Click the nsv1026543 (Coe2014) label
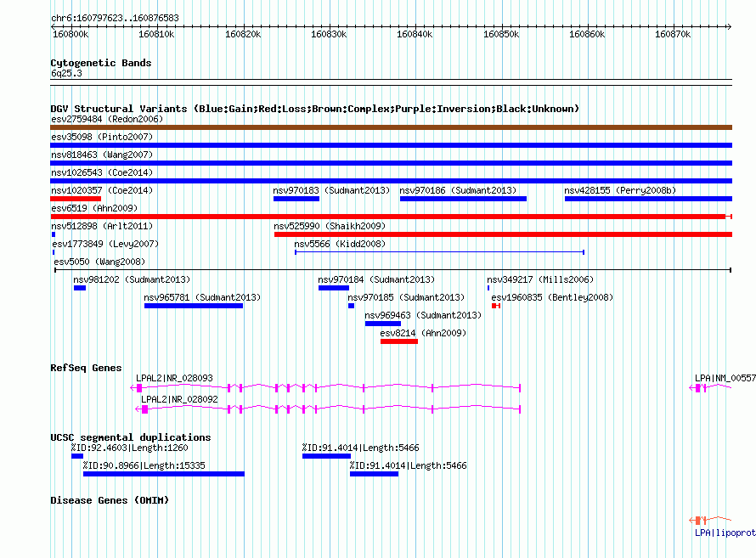Viewport: 756px width, 558px height. [102, 172]
